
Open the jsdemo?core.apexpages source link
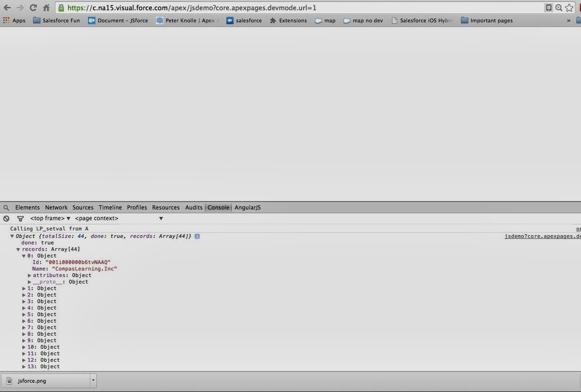click(x=542, y=237)
